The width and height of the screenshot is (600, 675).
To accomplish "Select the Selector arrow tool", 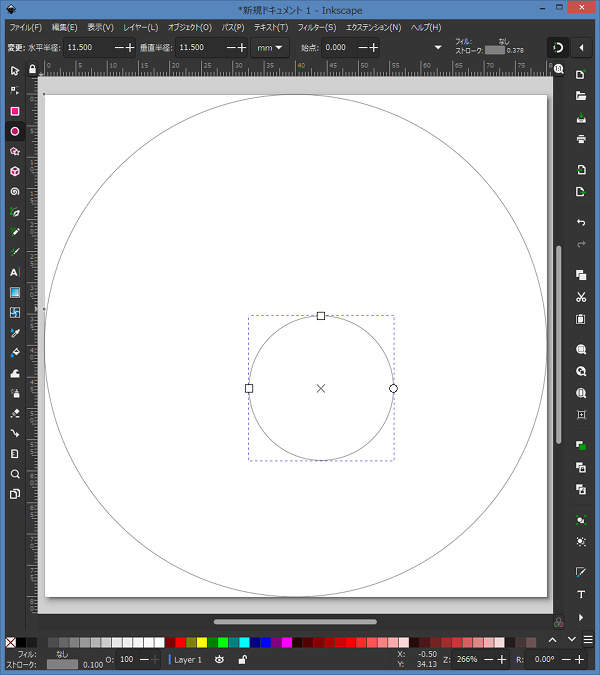I will (x=15, y=71).
